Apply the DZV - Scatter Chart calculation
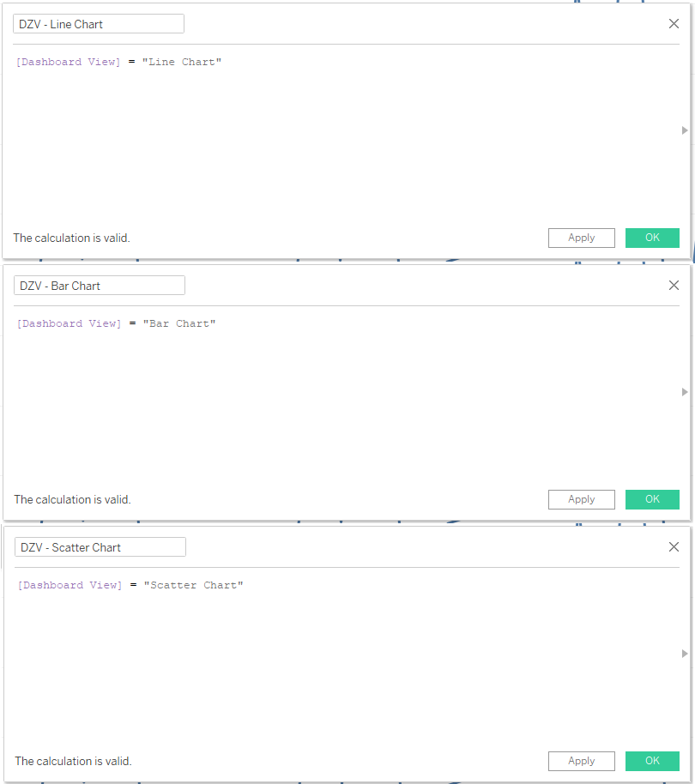This screenshot has height=784, width=695. click(x=581, y=761)
